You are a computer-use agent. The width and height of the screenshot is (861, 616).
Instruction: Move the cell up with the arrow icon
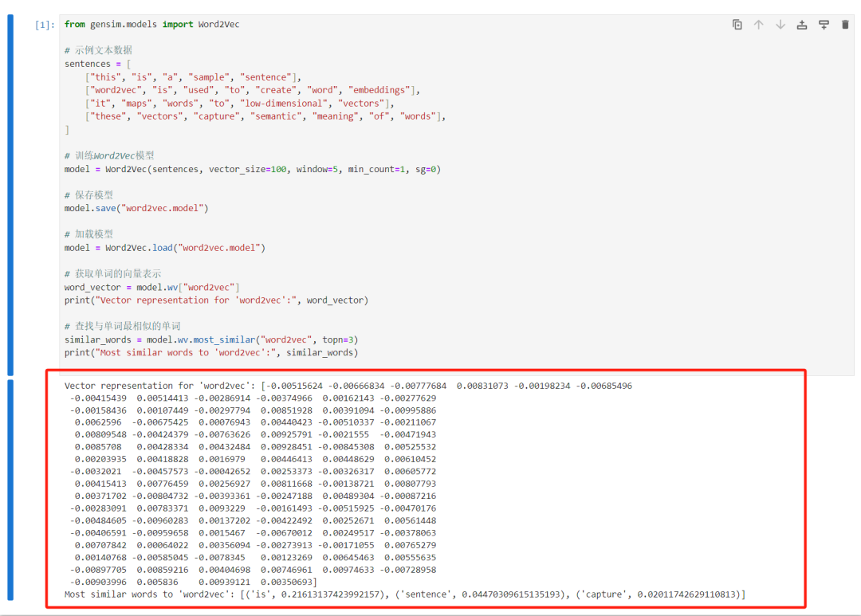(x=758, y=25)
